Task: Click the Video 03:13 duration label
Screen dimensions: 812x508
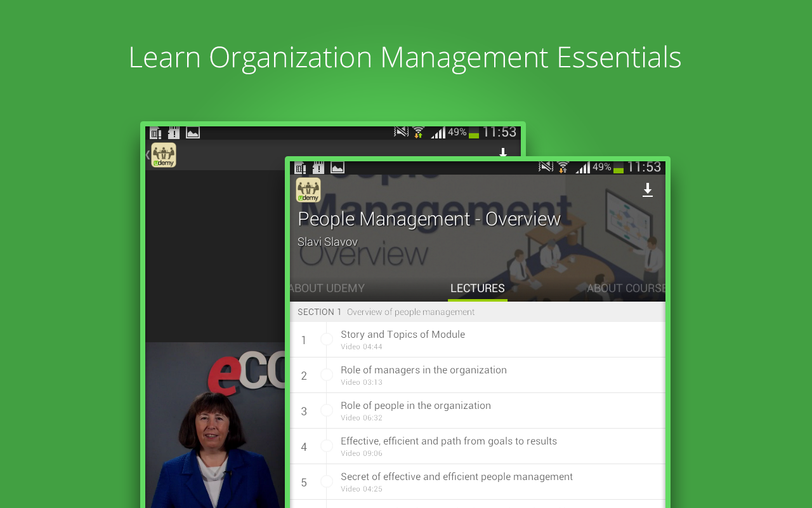Action: tap(362, 382)
